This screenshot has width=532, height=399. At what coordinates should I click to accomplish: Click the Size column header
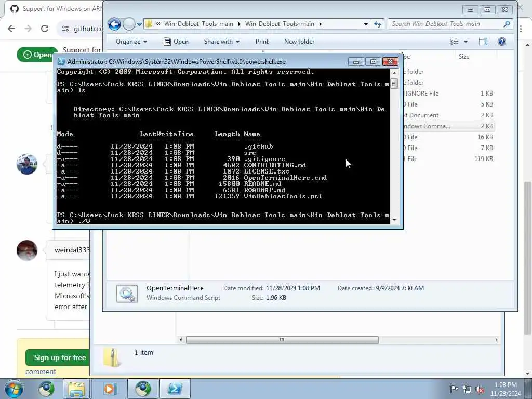(464, 57)
